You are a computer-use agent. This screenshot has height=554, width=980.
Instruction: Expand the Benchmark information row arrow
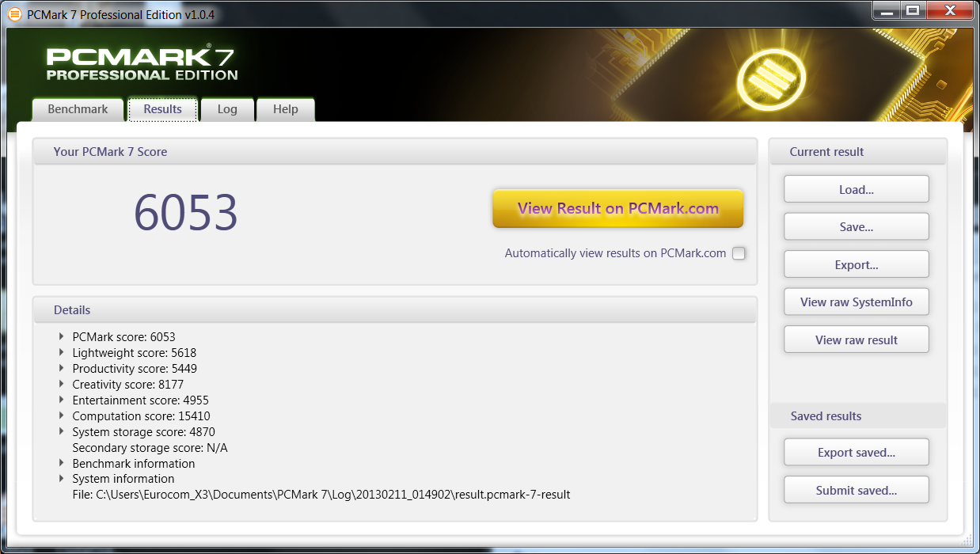coord(62,463)
